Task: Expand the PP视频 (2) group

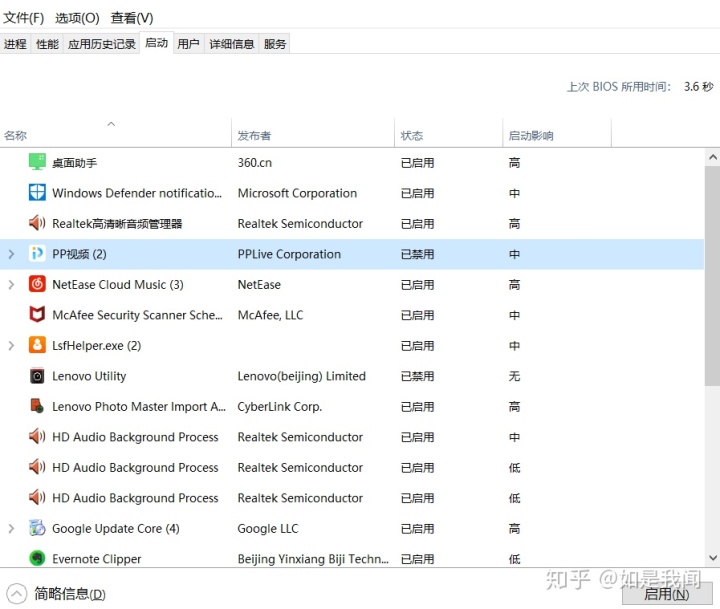Action: pyautogui.click(x=11, y=254)
